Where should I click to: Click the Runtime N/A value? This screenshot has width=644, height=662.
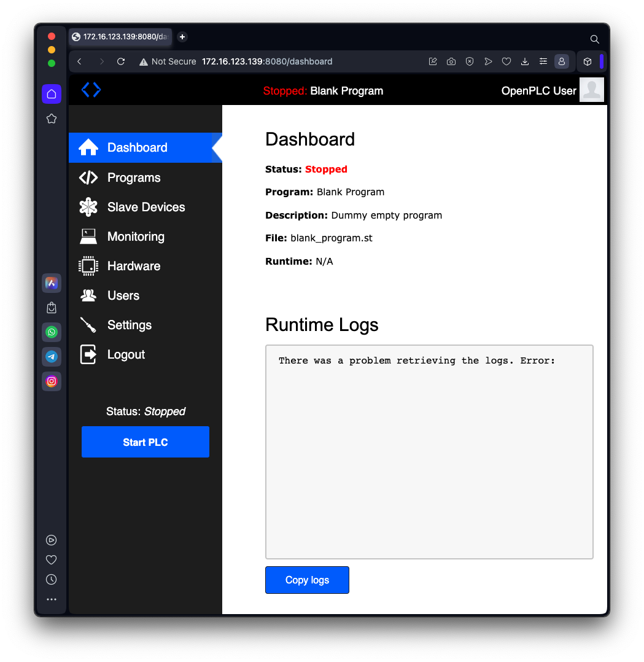point(324,262)
